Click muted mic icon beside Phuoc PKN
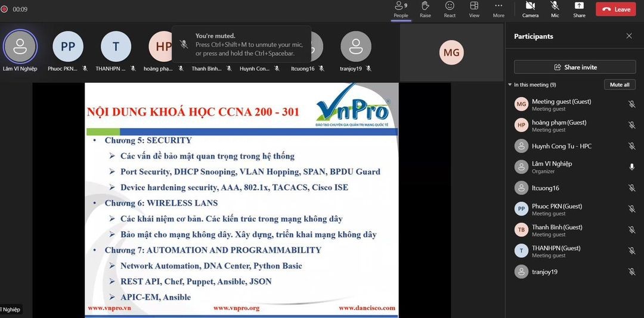The height and width of the screenshot is (318, 644). 631,209
